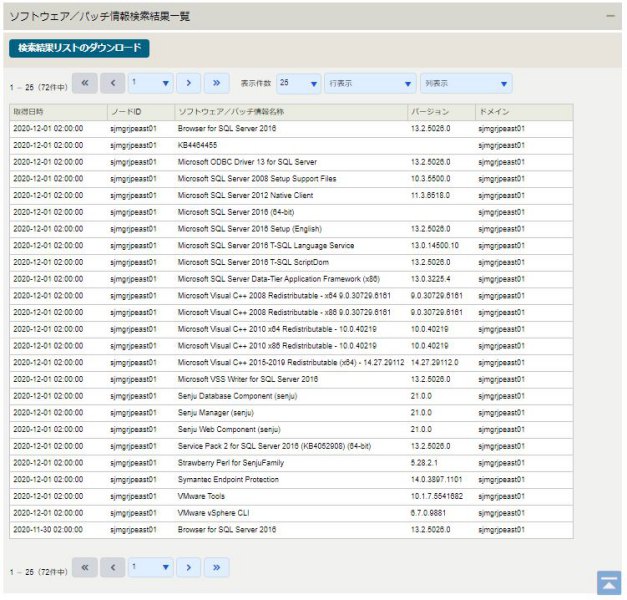The width and height of the screenshot is (627, 600).
Task: Click version 13.0.3225.4 cell
Action: (430, 279)
